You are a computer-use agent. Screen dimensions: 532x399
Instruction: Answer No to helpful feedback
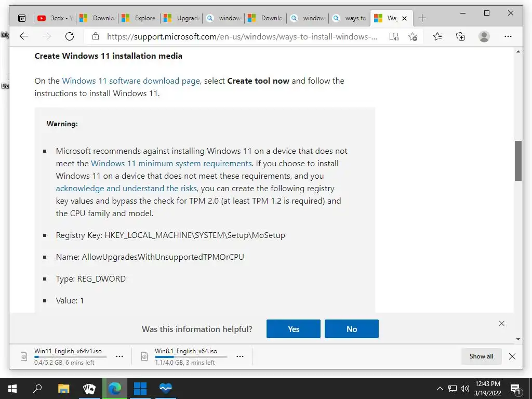pyautogui.click(x=352, y=329)
